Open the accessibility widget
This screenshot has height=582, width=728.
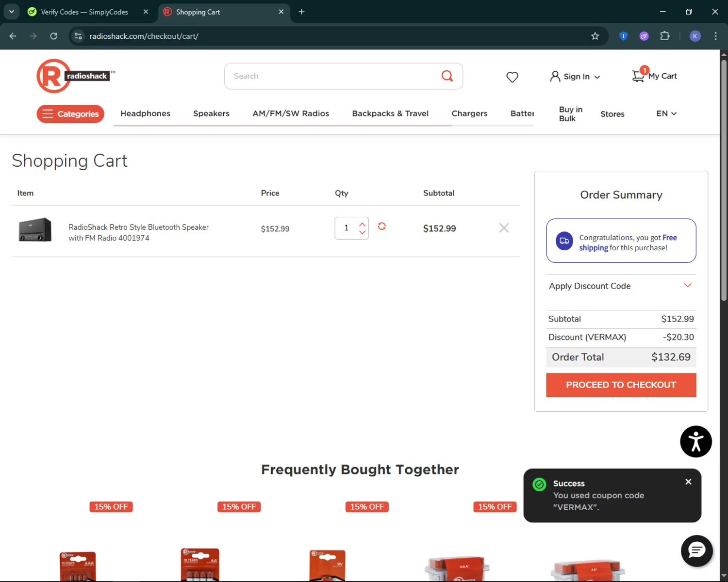695,441
